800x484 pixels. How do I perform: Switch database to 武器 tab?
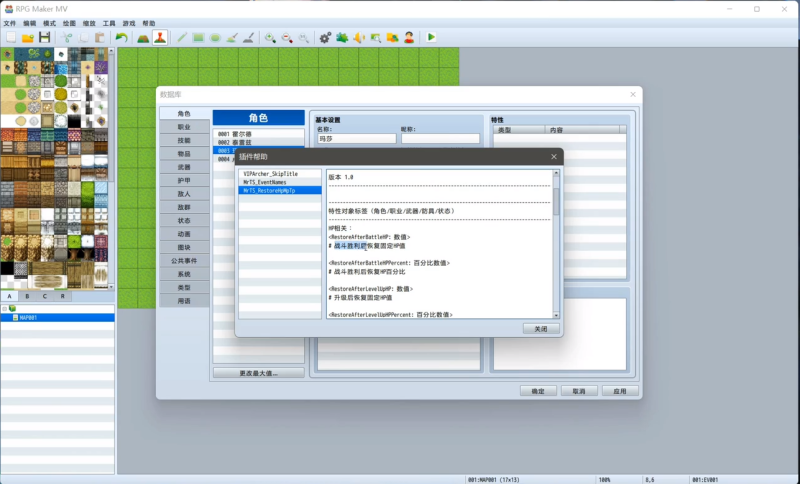click(184, 167)
